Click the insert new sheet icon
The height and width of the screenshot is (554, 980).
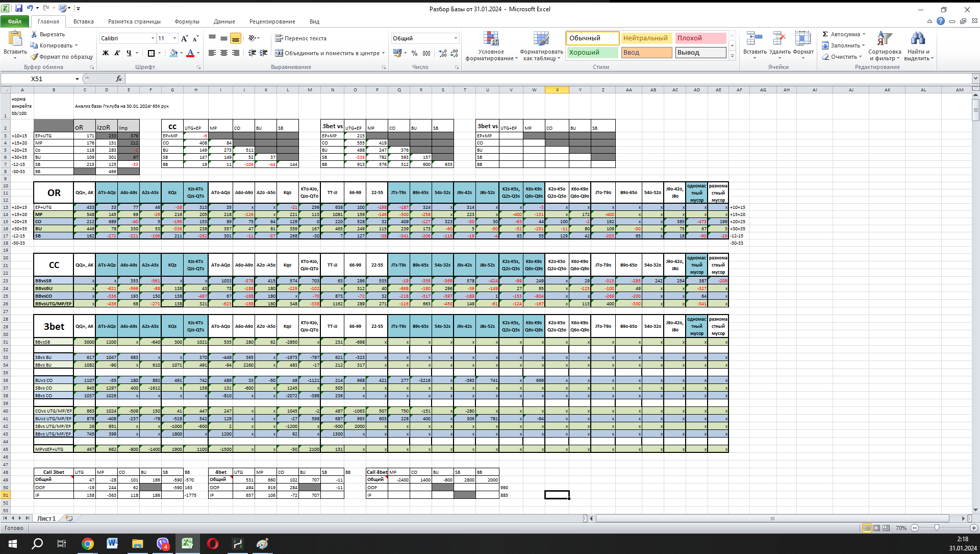[68, 518]
